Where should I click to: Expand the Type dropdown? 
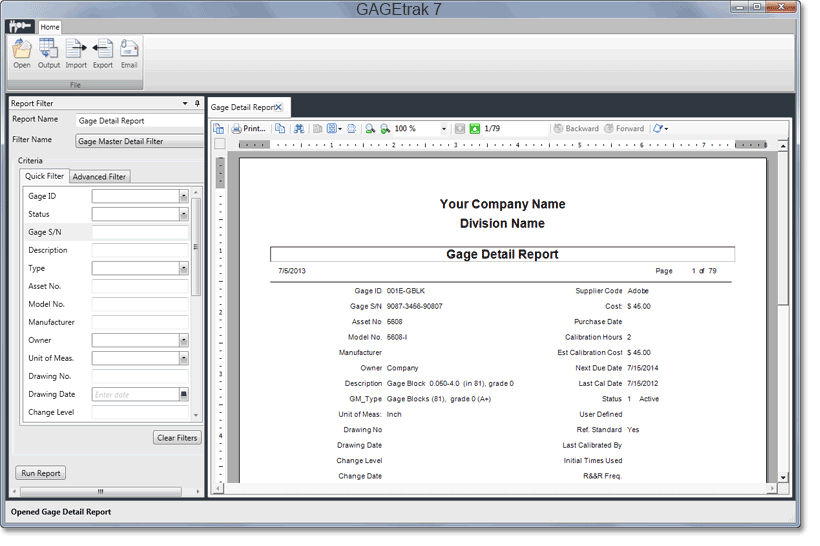(x=184, y=268)
